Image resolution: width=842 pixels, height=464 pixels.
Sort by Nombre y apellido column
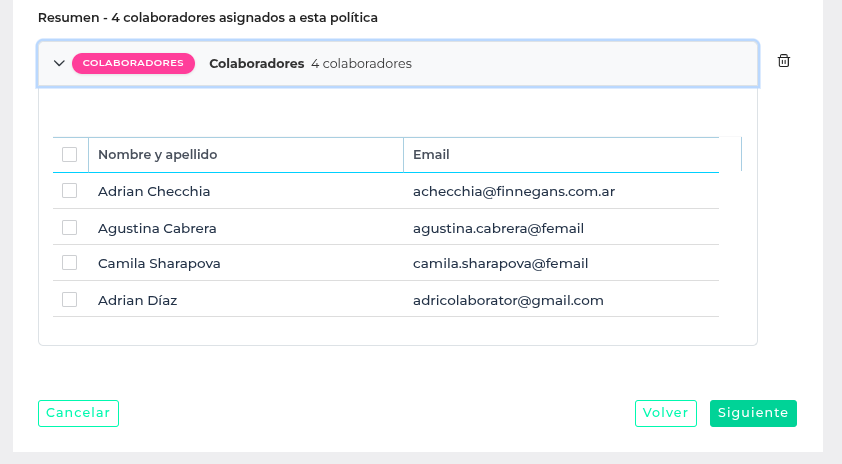click(x=158, y=155)
